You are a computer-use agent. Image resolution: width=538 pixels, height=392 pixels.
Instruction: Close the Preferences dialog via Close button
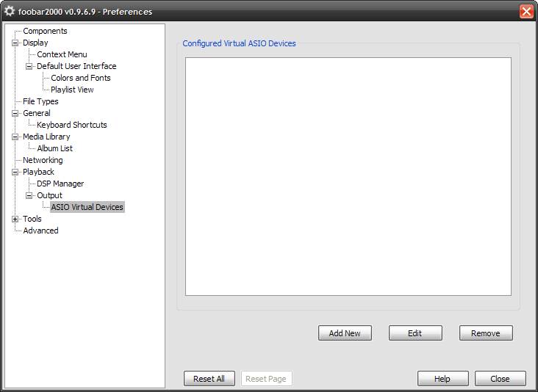[501, 379]
